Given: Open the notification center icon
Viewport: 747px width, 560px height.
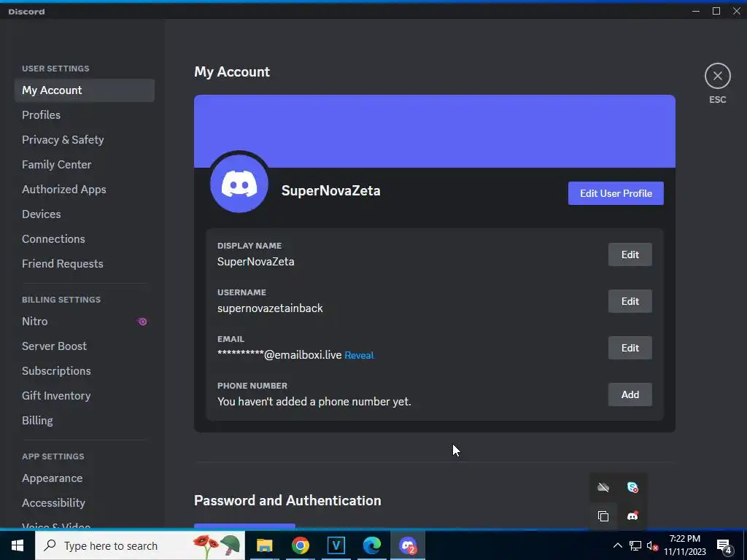Looking at the screenshot, I should [724, 546].
